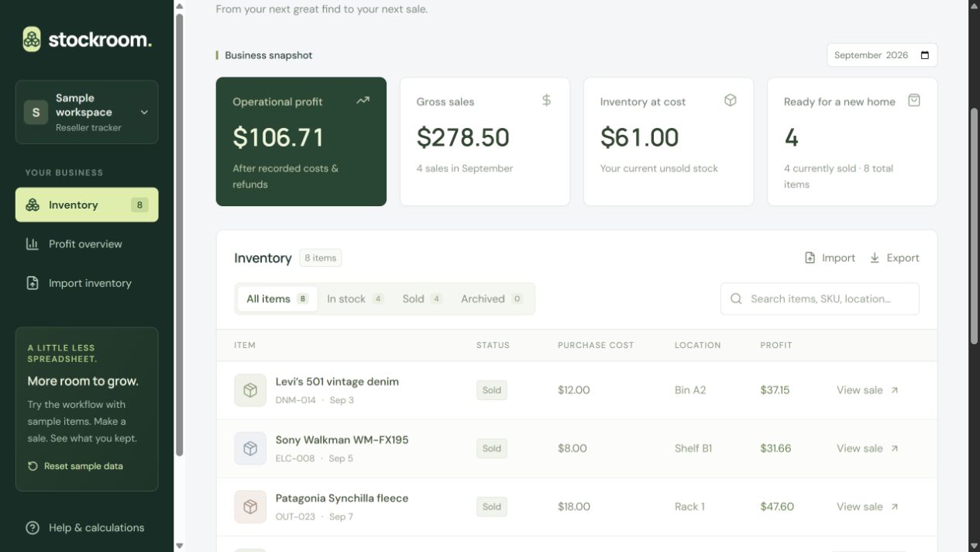Click the cube icon on Inventory at cost
The height and width of the screenshot is (552, 980).
tap(730, 100)
